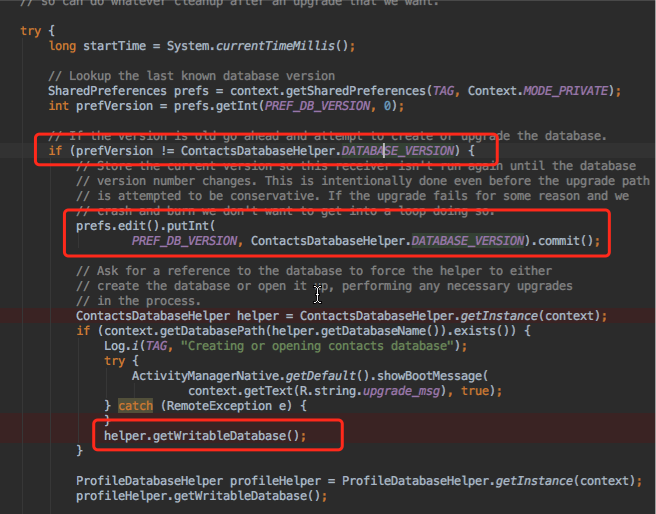This screenshot has height=514, width=656.
Task: Click comment 'in the process.'
Action: point(138,301)
